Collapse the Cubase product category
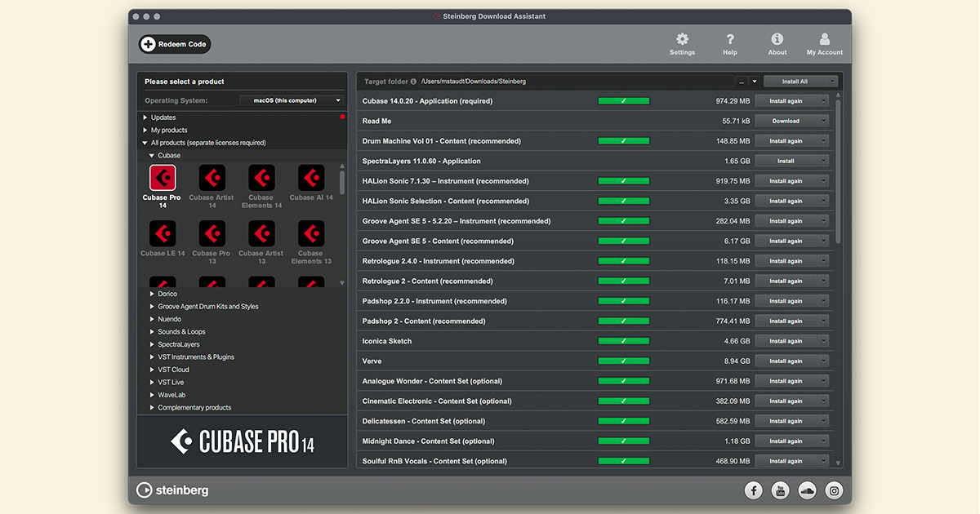The height and width of the screenshot is (514, 980). click(x=152, y=155)
